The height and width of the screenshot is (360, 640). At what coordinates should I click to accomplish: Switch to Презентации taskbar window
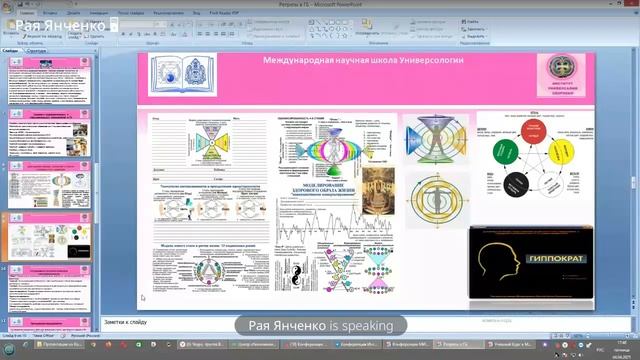[60, 344]
